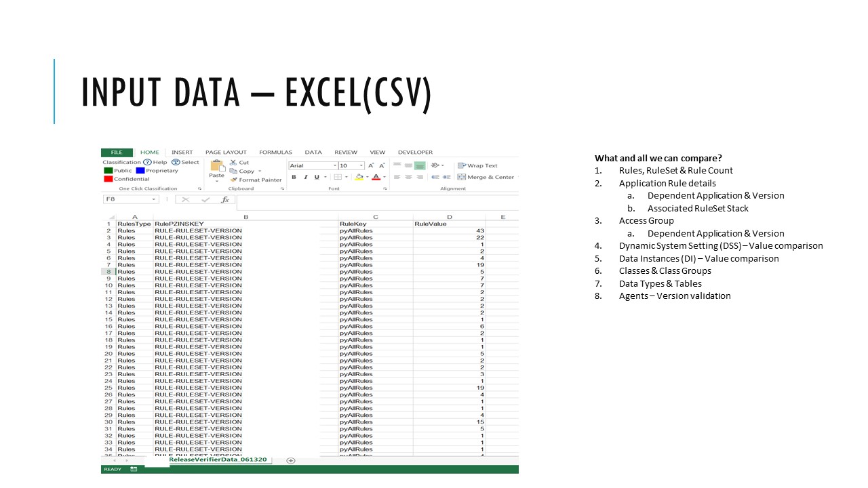
Task: Click the Paste clipboard icon
Action: pos(217,166)
